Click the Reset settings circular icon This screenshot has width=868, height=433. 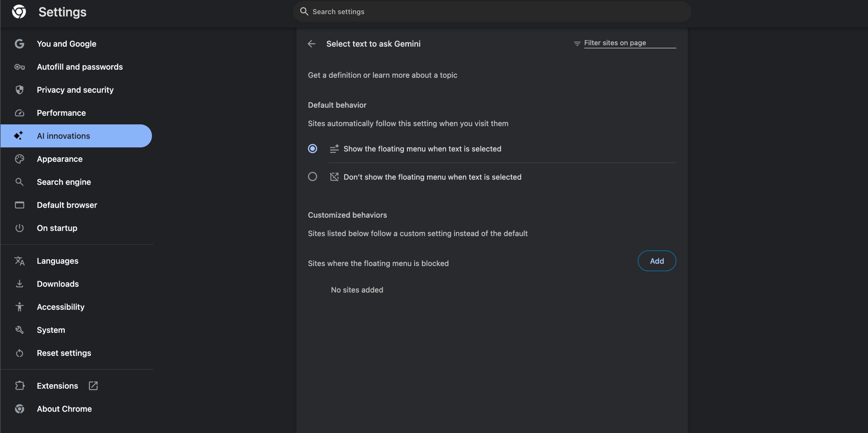20,353
